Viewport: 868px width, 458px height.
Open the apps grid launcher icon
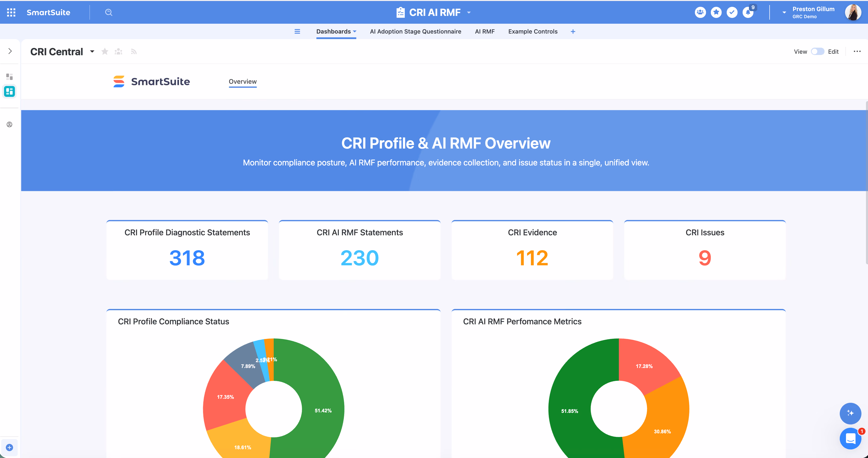point(11,12)
